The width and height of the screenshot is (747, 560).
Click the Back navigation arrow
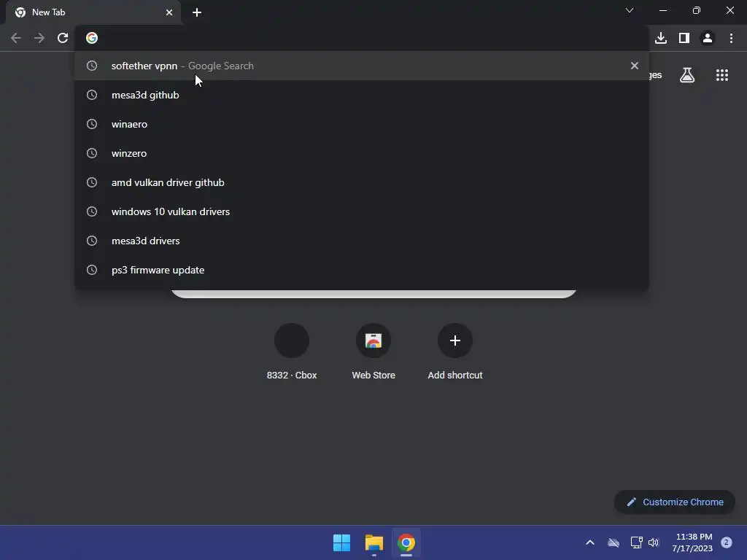(16, 38)
